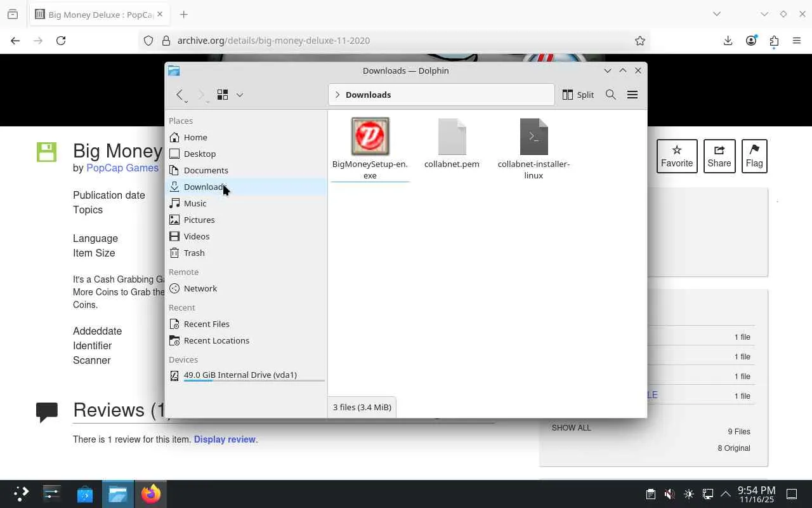Screen dimensions: 812x508
Task: Select the BigMoneySetup-en.exe file icon
Action: 370,136
